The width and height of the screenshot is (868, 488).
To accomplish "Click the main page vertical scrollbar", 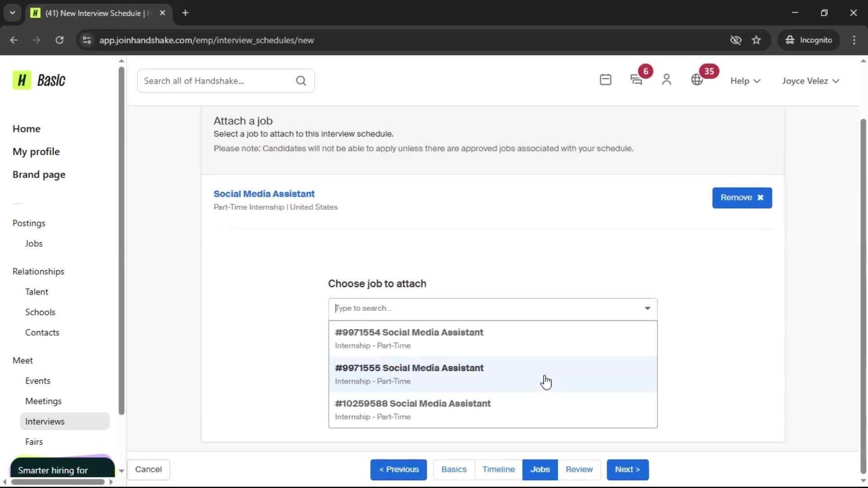I will (863, 296).
